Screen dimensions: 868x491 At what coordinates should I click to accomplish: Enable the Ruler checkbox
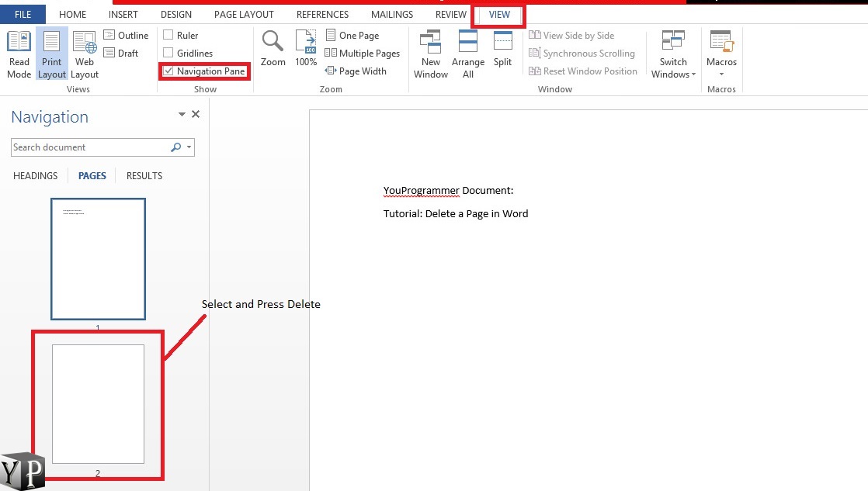click(x=168, y=36)
